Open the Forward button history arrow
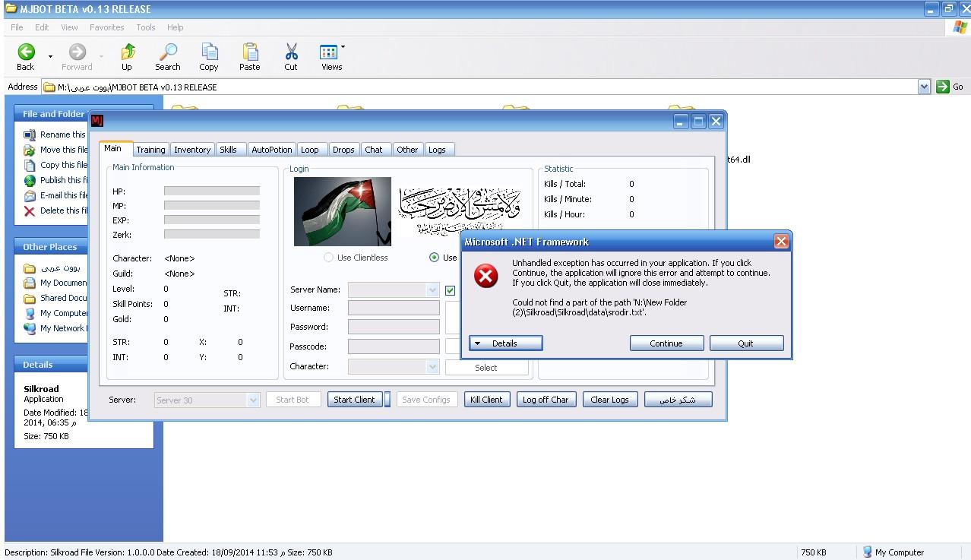This screenshot has width=971, height=560. (x=101, y=55)
